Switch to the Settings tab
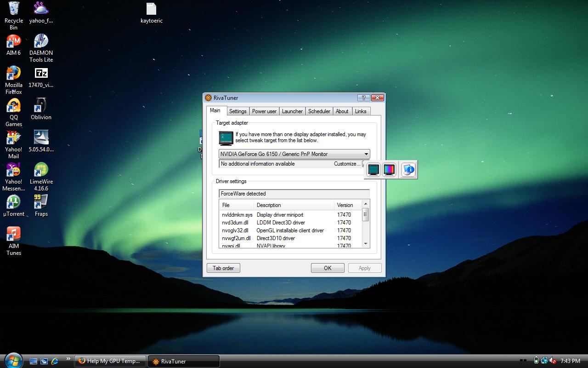Viewport: 588px width, 368px height. [237, 111]
